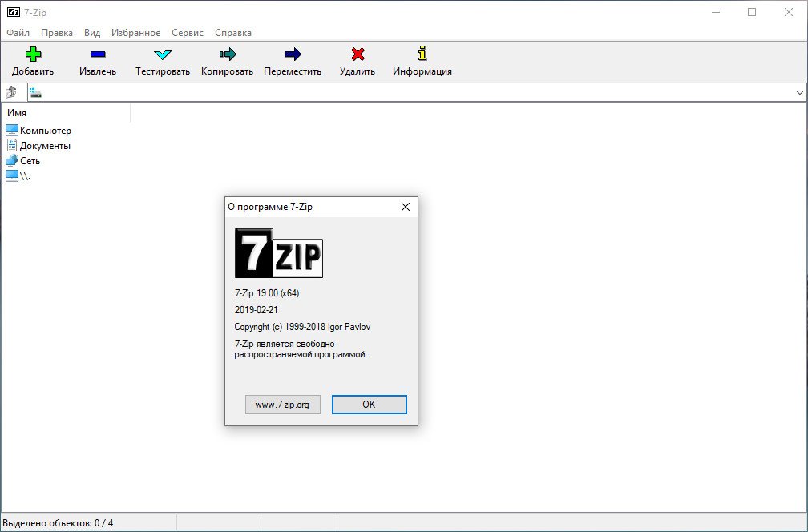This screenshot has width=808, height=532.
Task: Open the Сервис menu
Action: pyautogui.click(x=188, y=32)
